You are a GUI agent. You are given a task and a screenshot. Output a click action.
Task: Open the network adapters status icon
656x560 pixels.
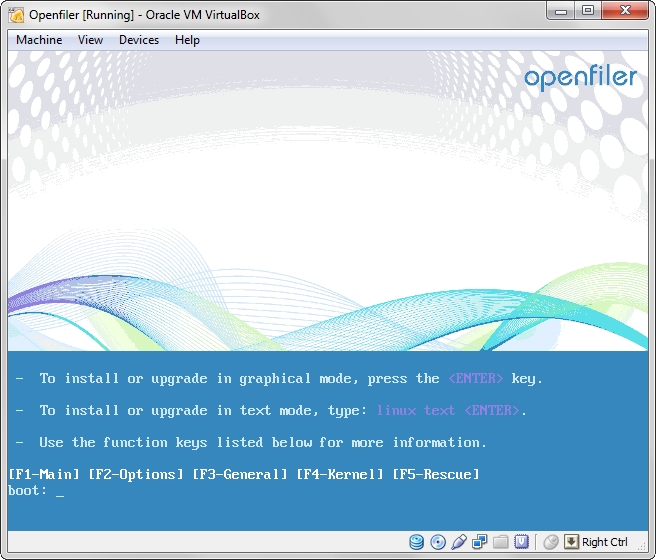pyautogui.click(x=480, y=542)
